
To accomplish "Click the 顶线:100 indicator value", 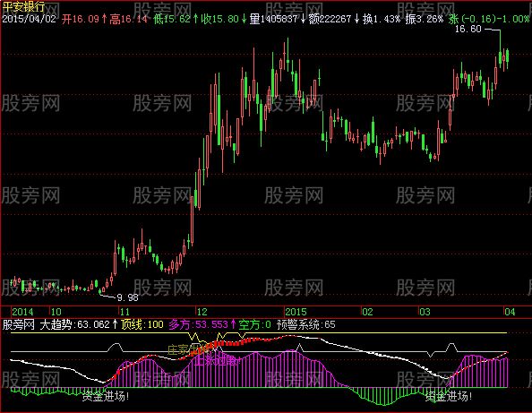I will [x=142, y=325].
